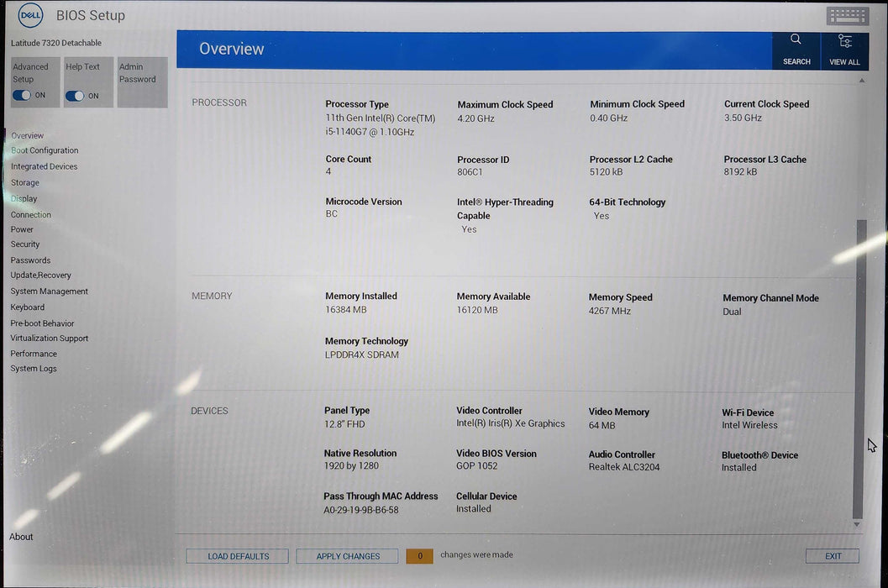Click the Apply Changes button
This screenshot has height=588, width=888.
click(348, 556)
